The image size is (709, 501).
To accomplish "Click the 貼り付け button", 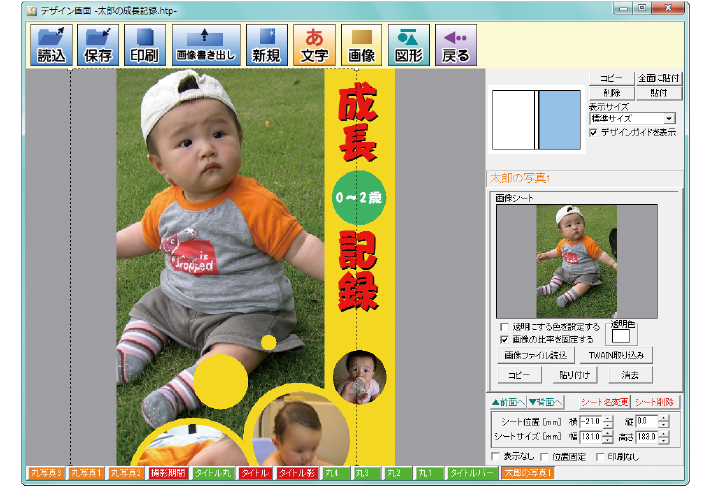I will coord(575,375).
